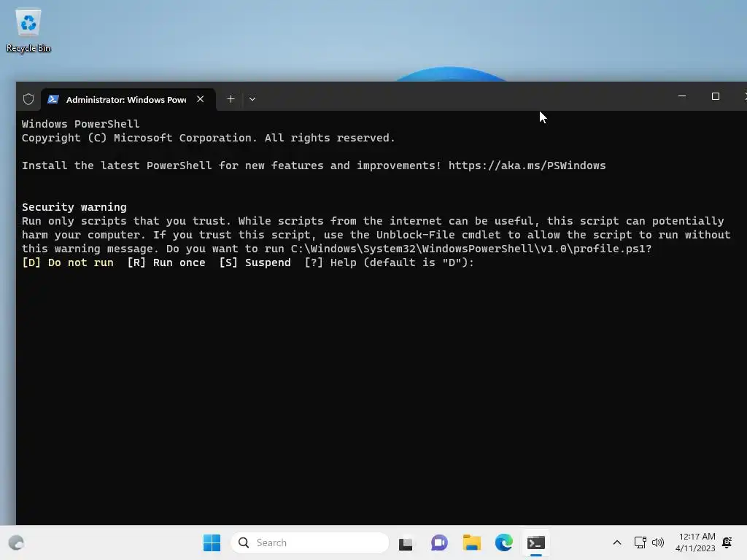The height and width of the screenshot is (560, 747).
Task: Click the administrator shield icon in Terminal
Action: click(28, 99)
